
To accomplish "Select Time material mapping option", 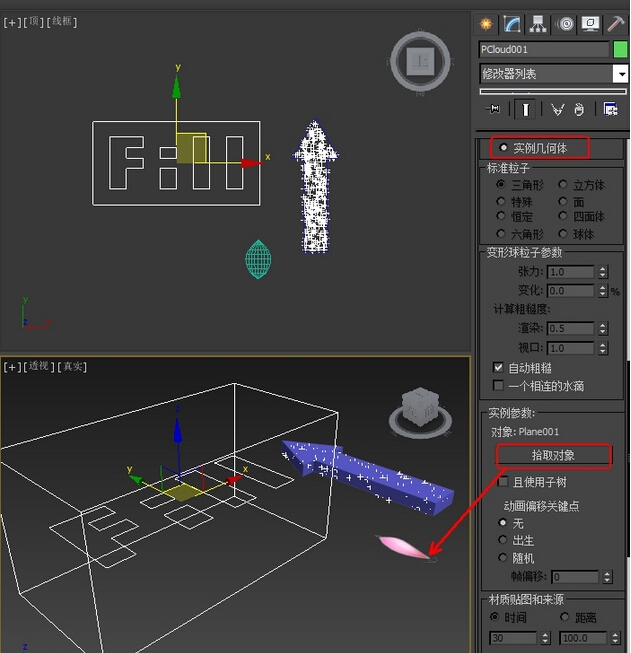I will 495,617.
